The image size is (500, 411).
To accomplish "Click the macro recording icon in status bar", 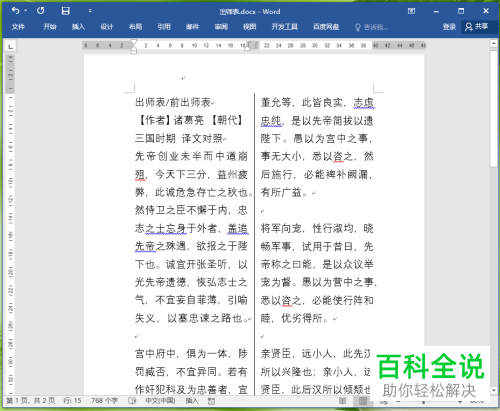I will tap(211, 401).
